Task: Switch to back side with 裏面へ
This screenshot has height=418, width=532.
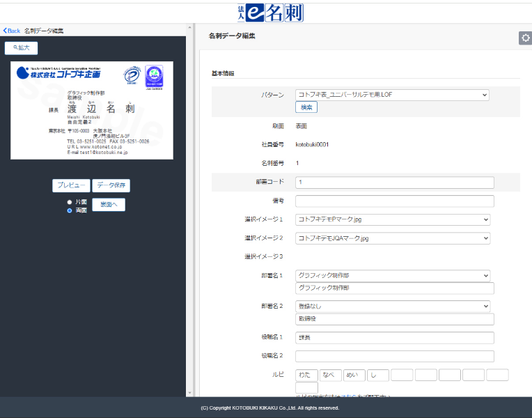Action: (x=109, y=204)
